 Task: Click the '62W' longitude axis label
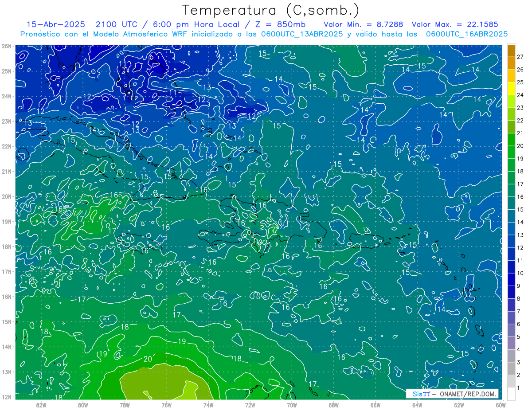click(x=459, y=404)
